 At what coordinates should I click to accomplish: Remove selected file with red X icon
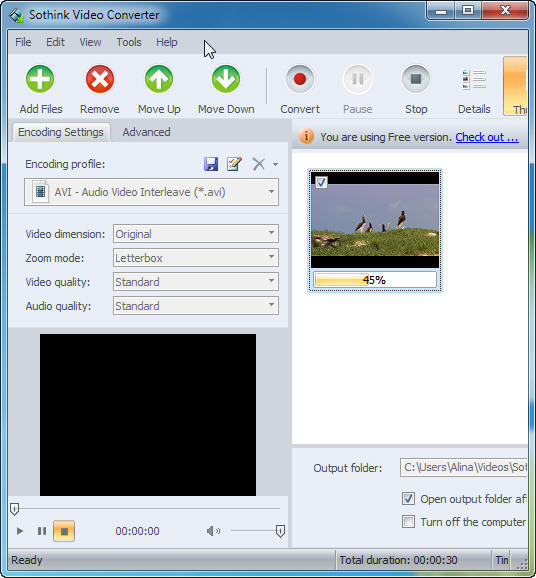coord(100,79)
